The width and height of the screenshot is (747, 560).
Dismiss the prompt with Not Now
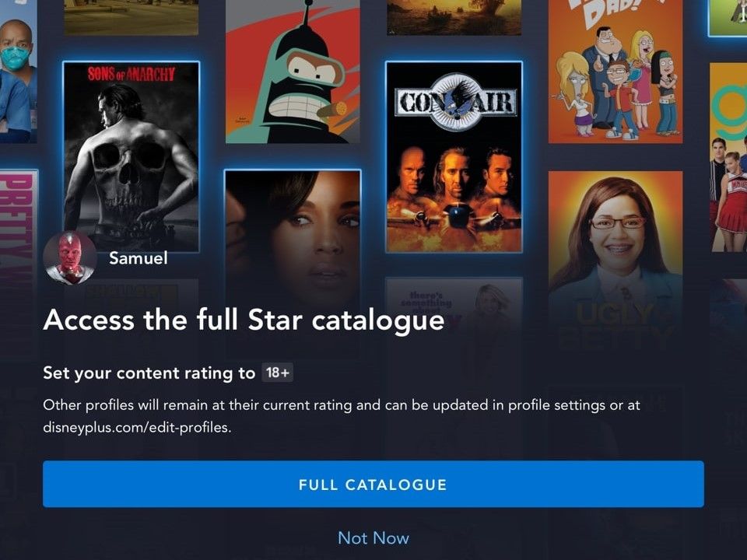tap(373, 538)
